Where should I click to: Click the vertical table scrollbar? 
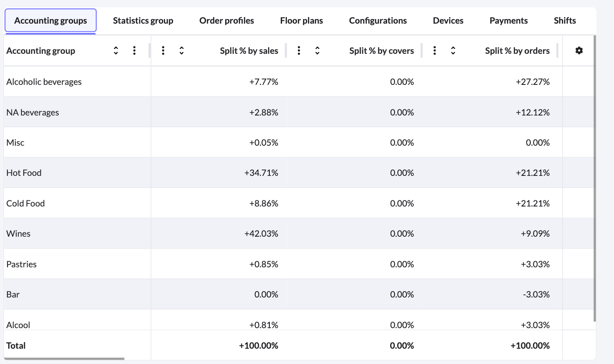coord(594,175)
